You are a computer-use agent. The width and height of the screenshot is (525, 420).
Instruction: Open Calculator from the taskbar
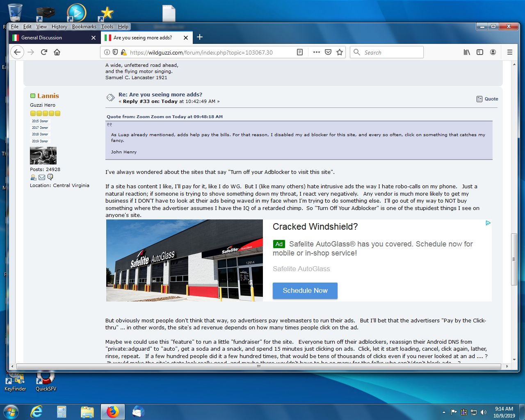pyautogui.click(x=62, y=412)
